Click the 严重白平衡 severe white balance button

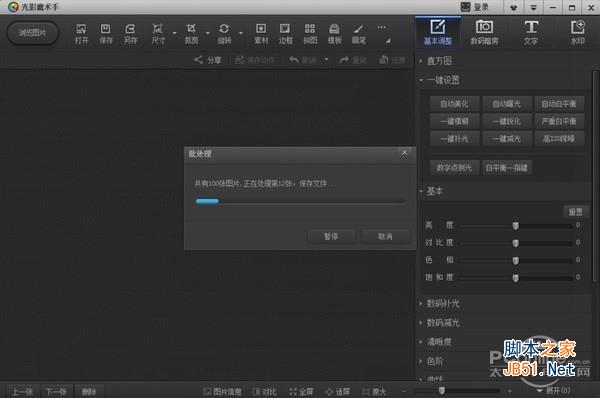(559, 121)
